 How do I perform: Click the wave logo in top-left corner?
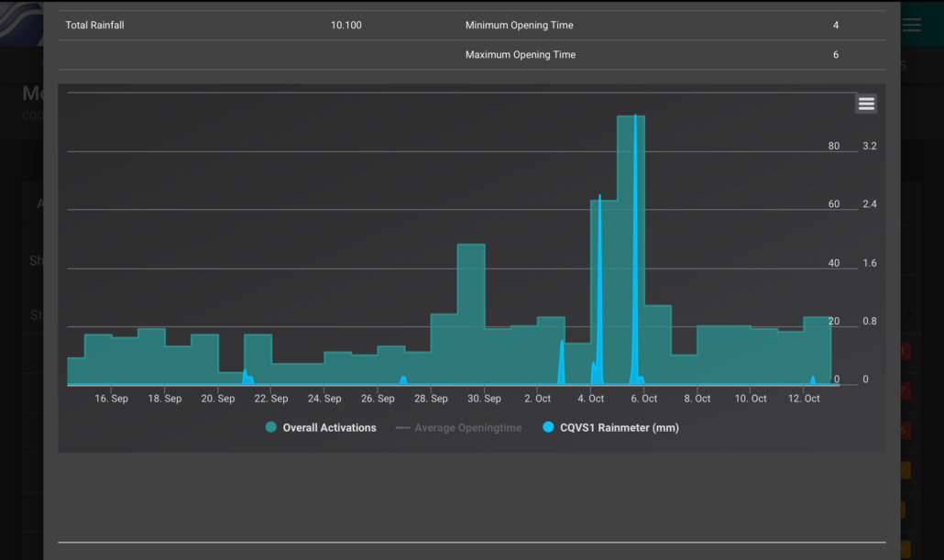click(20, 18)
